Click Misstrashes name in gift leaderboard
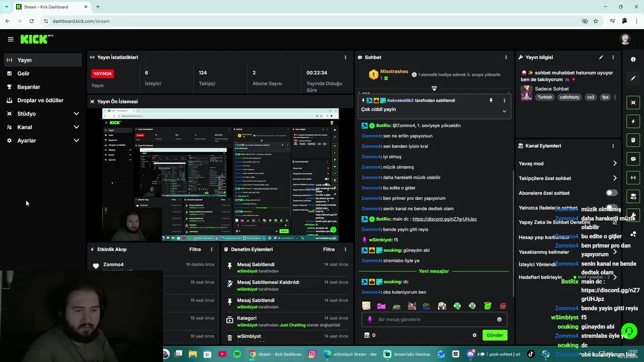644x362 pixels. (x=394, y=71)
